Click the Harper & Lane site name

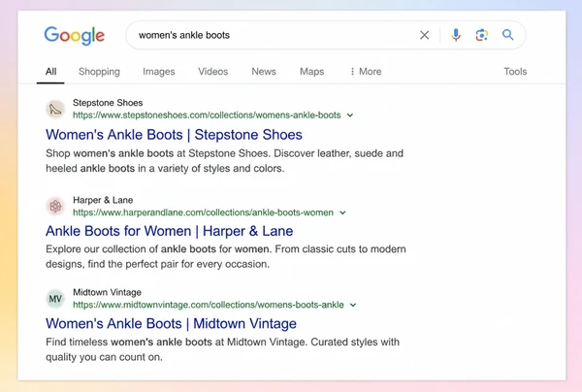pyautogui.click(x=103, y=201)
